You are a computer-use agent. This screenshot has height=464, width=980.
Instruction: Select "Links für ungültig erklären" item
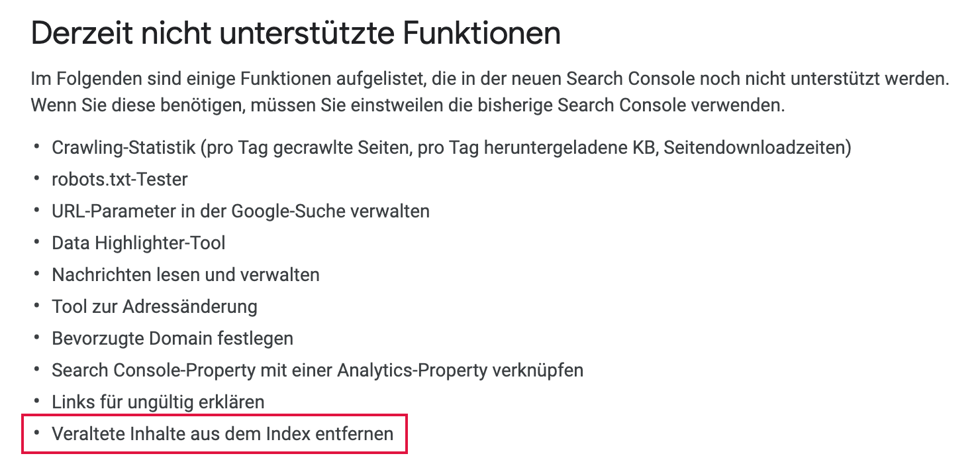click(158, 402)
